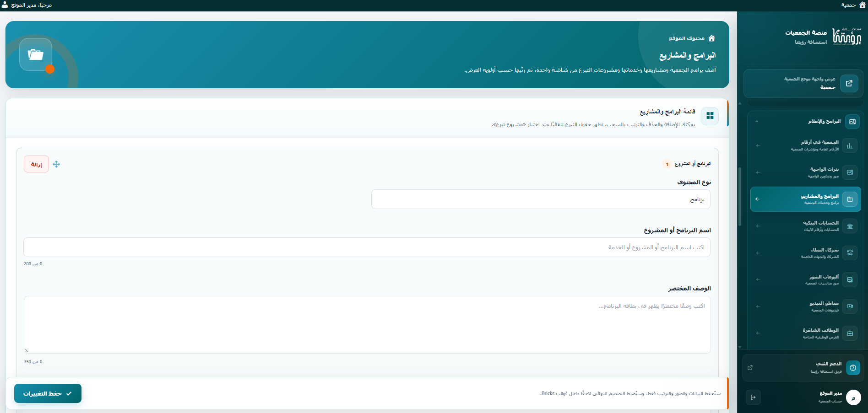
Task: Click the handshake icon for شركاء العطاء
Action: click(x=850, y=253)
